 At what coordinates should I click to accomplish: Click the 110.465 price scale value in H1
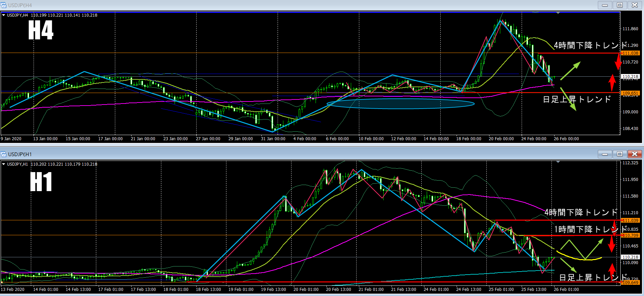pos(630,246)
